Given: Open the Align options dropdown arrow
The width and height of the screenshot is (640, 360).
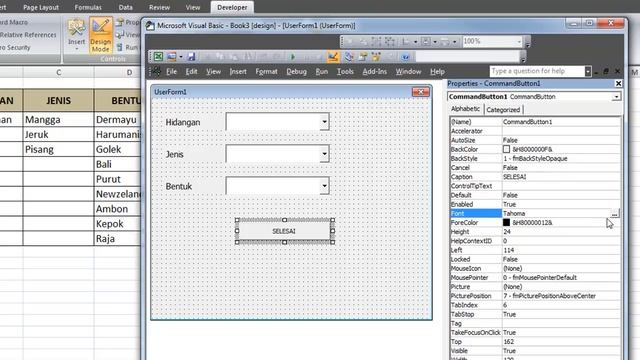Looking at the screenshot, I should (x=416, y=42).
